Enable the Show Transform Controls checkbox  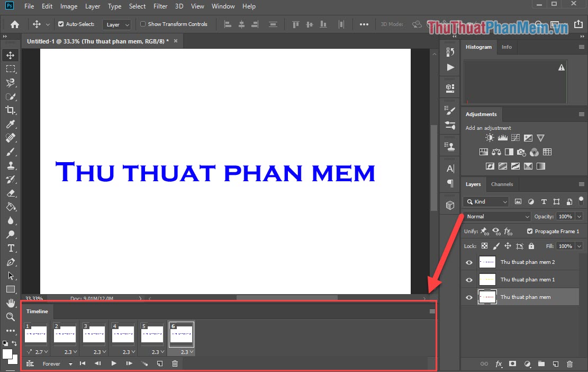(x=142, y=24)
